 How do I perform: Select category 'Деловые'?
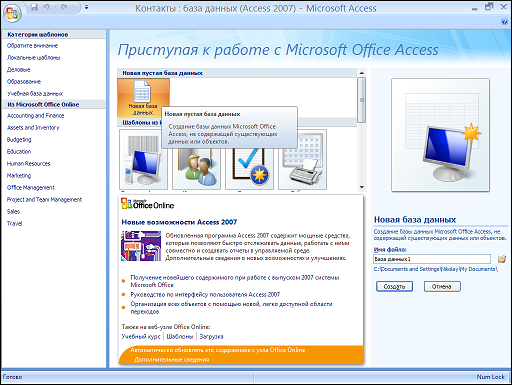[x=19, y=70]
